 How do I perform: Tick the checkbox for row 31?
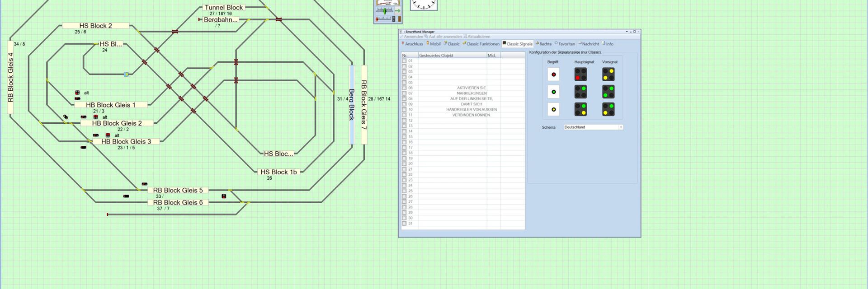coord(404,224)
